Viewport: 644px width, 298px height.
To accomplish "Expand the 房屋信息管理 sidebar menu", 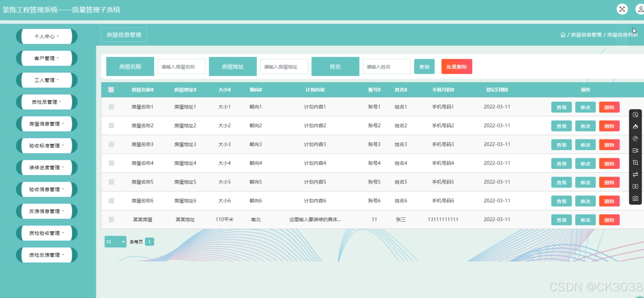I will [47, 124].
